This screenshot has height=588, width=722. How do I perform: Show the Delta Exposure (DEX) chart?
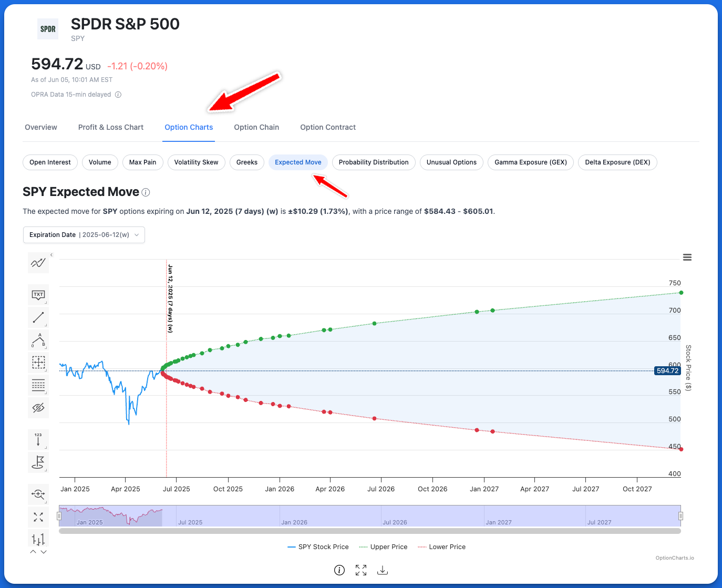tap(617, 162)
